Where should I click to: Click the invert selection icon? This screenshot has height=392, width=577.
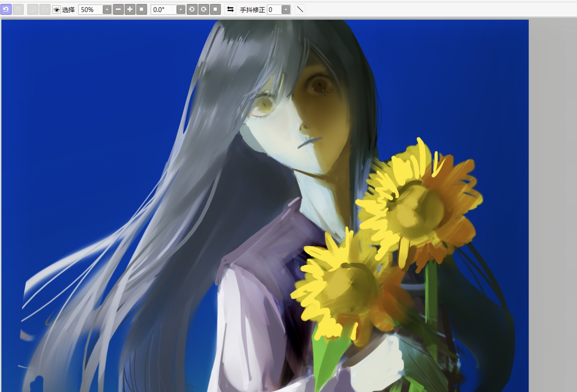tap(45, 9)
